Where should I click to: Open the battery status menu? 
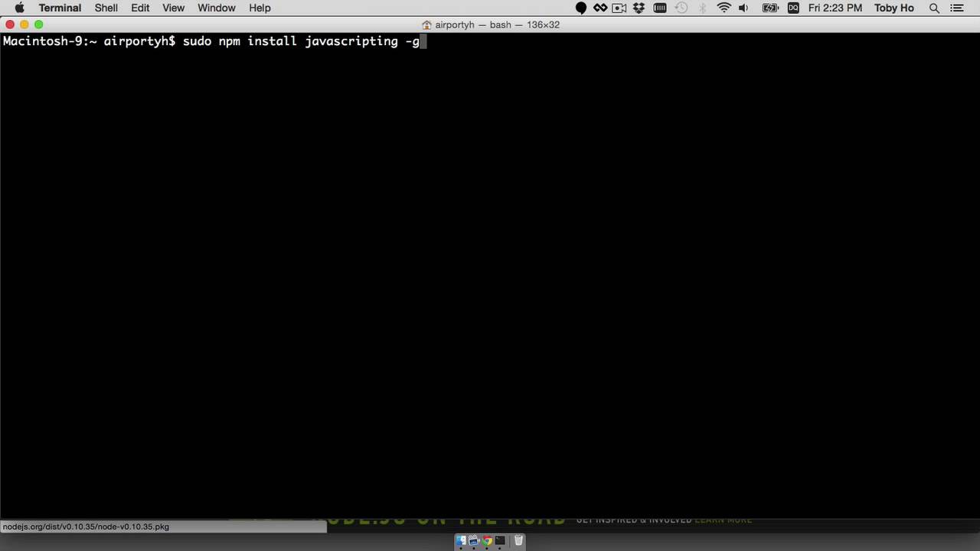tap(770, 8)
